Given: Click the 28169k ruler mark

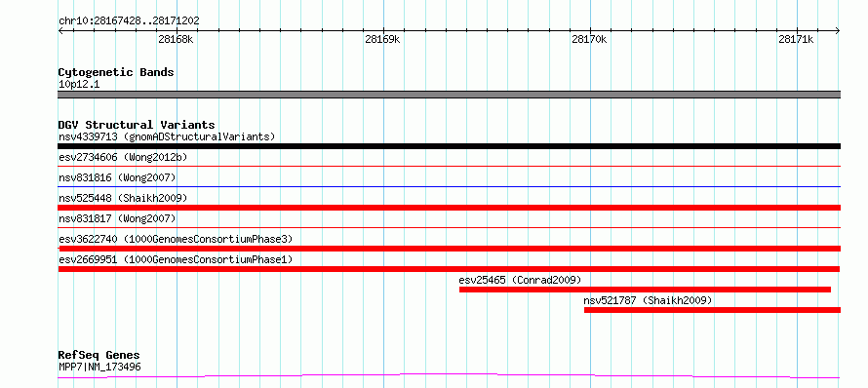Looking at the screenshot, I should click(382, 39).
